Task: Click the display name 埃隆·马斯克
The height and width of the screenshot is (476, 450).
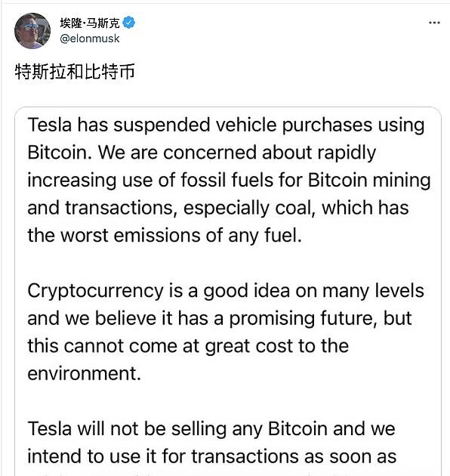Action: click(x=90, y=23)
